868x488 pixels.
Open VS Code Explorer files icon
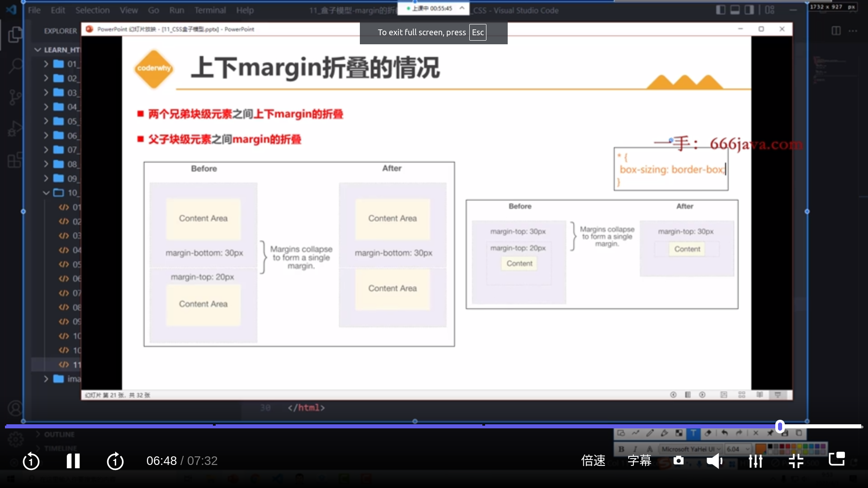[15, 35]
